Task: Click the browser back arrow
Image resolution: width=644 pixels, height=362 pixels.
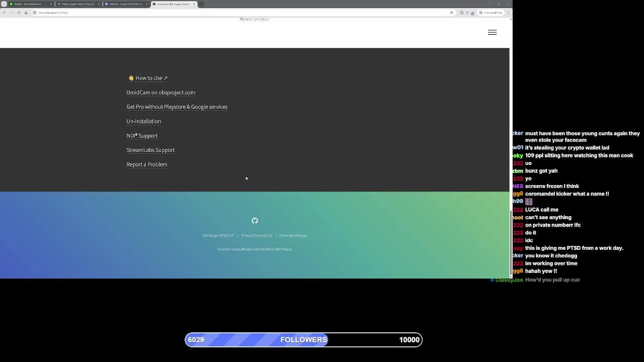Action: [4, 13]
